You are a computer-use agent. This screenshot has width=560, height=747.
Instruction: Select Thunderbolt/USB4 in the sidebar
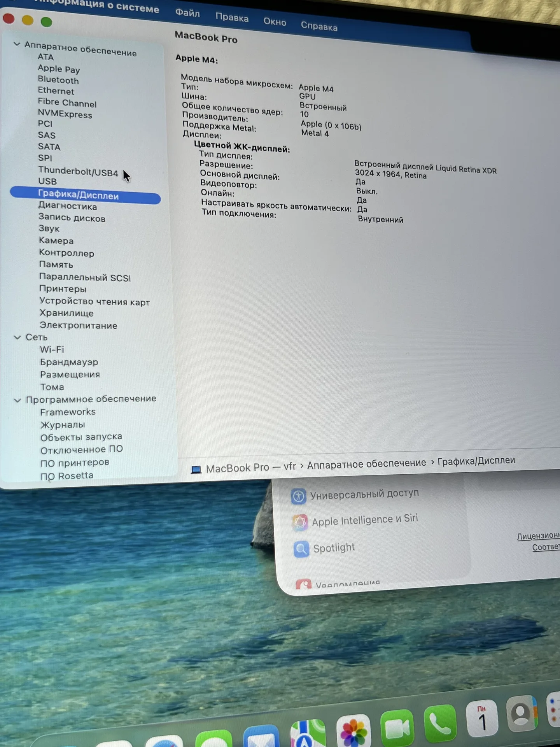coord(78,171)
